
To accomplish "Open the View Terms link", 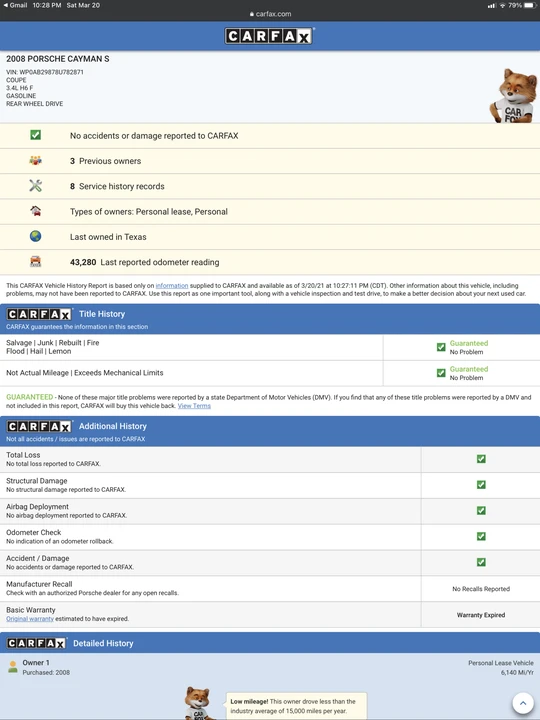I will (x=194, y=406).
